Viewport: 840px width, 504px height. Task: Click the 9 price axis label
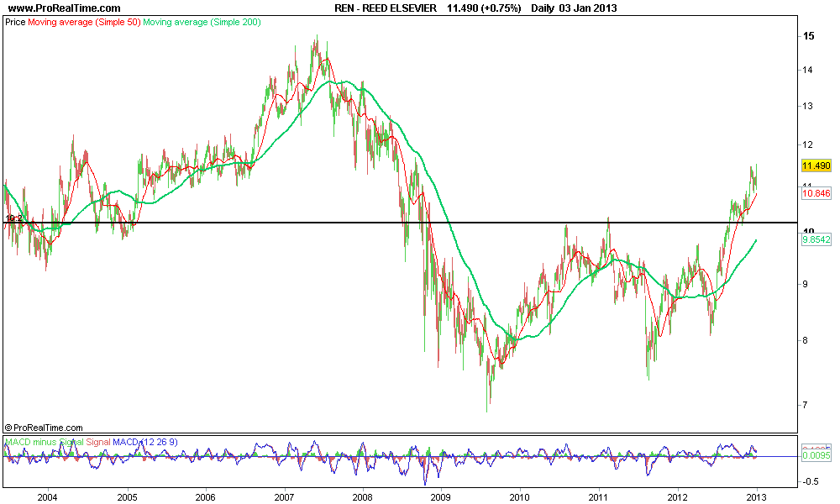tap(805, 285)
